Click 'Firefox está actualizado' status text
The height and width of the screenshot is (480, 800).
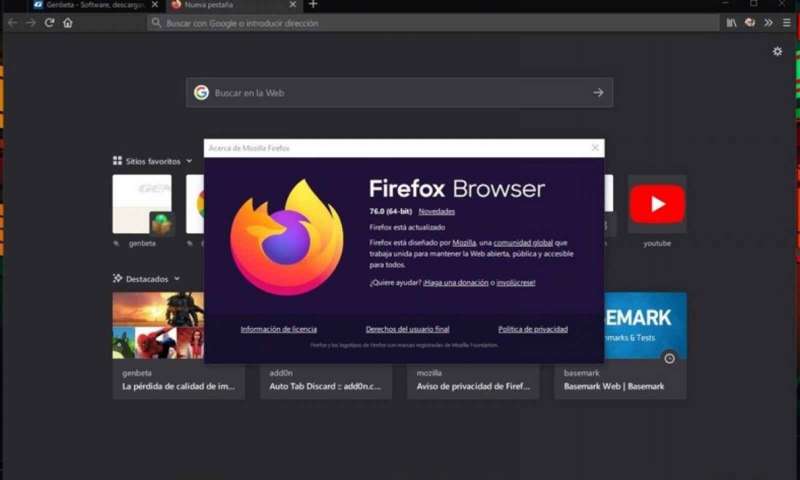(x=407, y=228)
